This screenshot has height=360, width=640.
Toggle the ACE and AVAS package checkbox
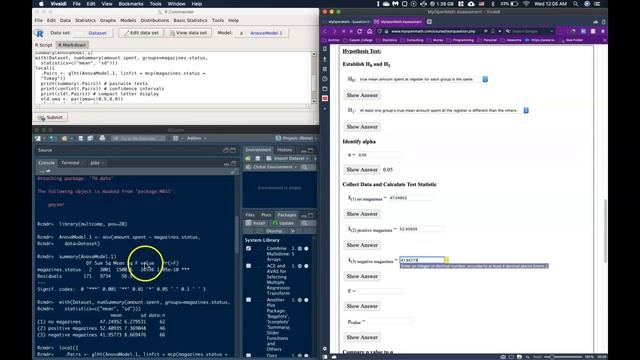pos(249,266)
